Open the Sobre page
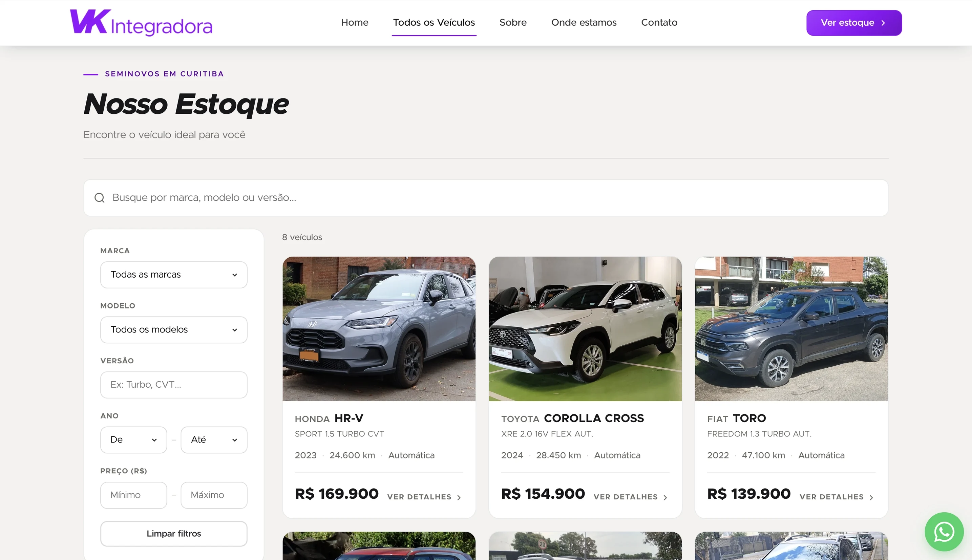The height and width of the screenshot is (560, 972). [513, 22]
